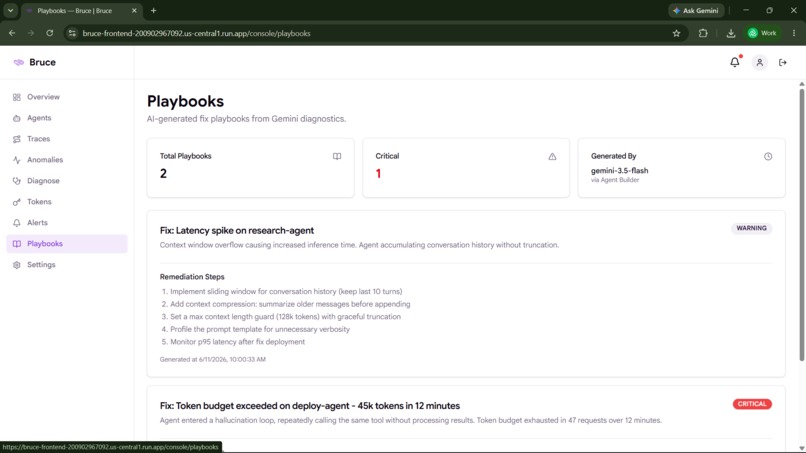Open Traces section
Image resolution: width=806 pixels, height=453 pixels.
[67, 139]
